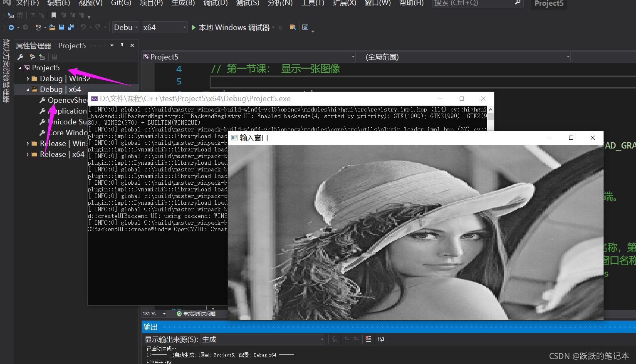Click the wrench properties icon in Property Manager
Image resolution: width=636 pixels, height=364 pixels.
click(20, 57)
